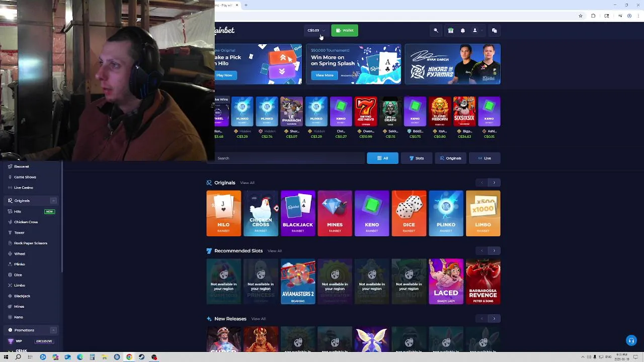644x362 pixels.
Task: Next arrow for New Releases carousel
Action: click(x=494, y=318)
